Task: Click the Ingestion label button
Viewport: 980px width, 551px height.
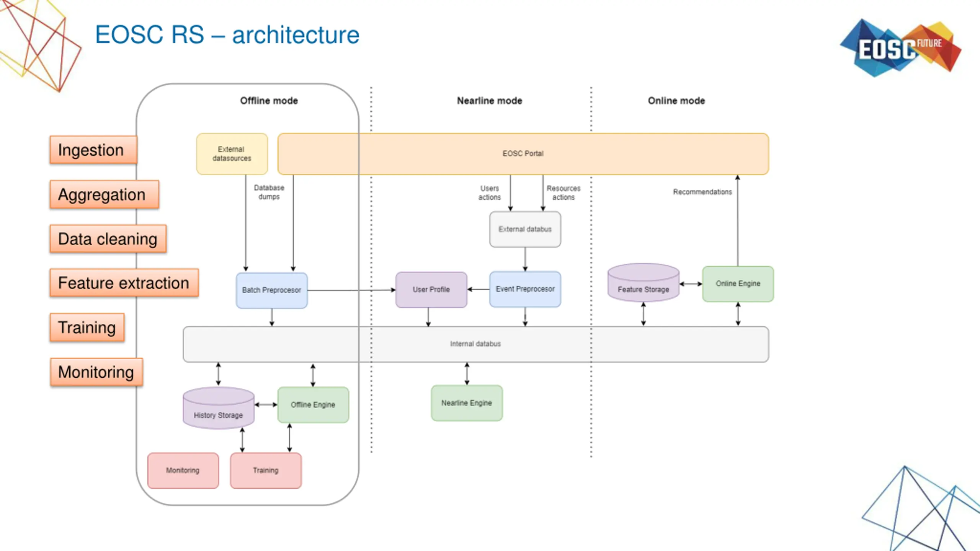Action: coord(93,150)
